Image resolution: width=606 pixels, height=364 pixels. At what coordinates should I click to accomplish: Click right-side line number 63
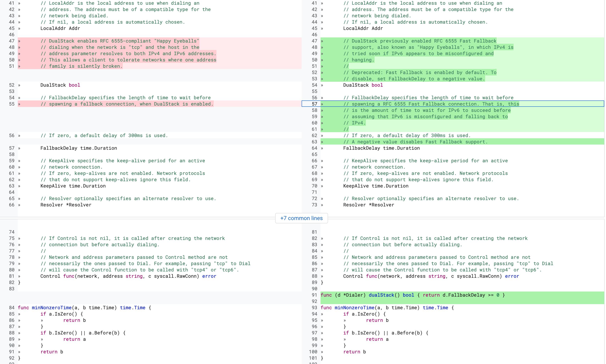pos(314,142)
